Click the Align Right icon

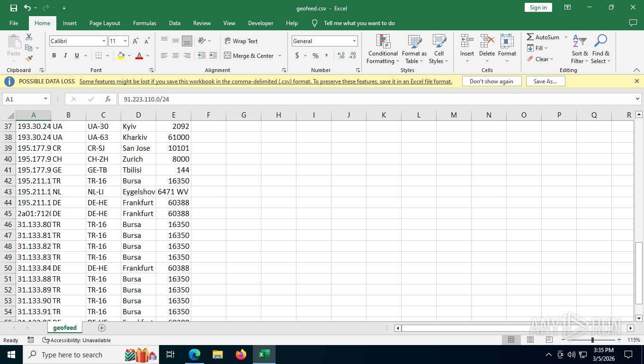tap(187, 55)
